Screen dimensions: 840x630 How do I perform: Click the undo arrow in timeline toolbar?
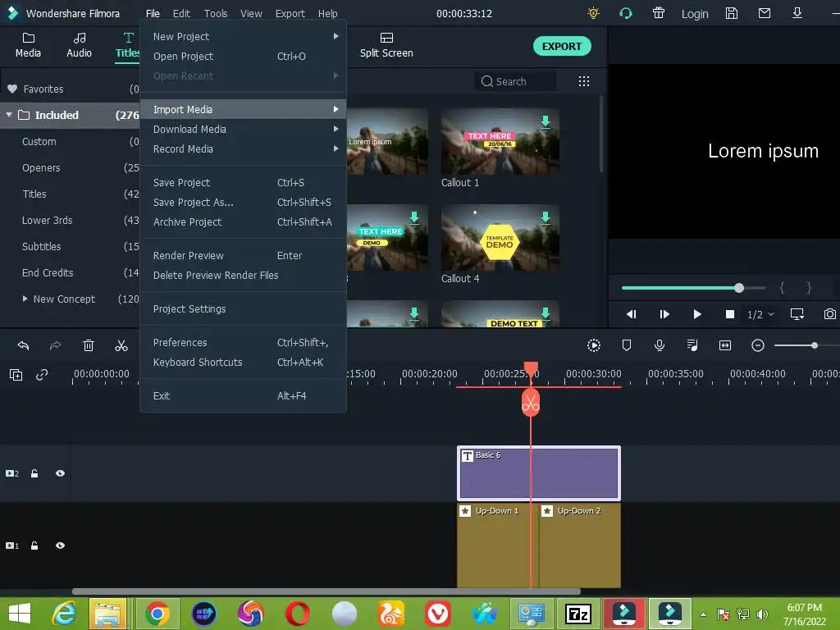pyautogui.click(x=23, y=345)
